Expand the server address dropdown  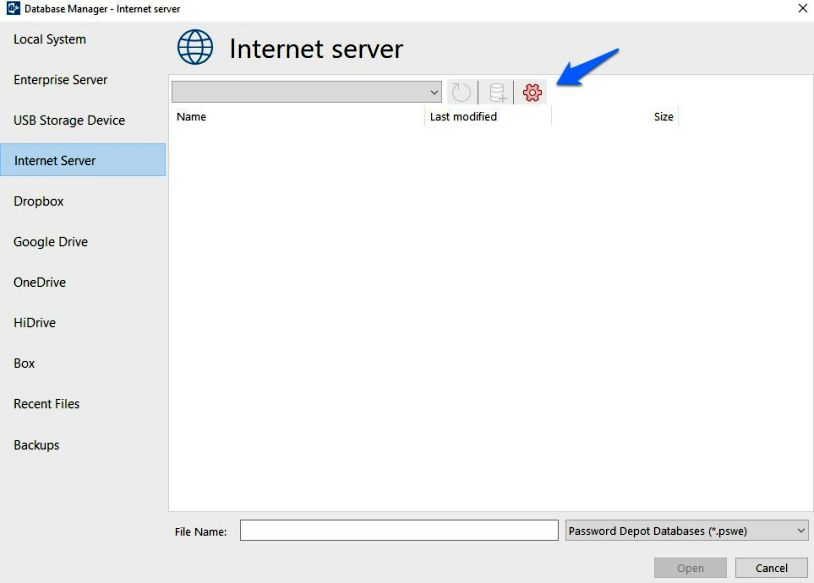[307, 92]
